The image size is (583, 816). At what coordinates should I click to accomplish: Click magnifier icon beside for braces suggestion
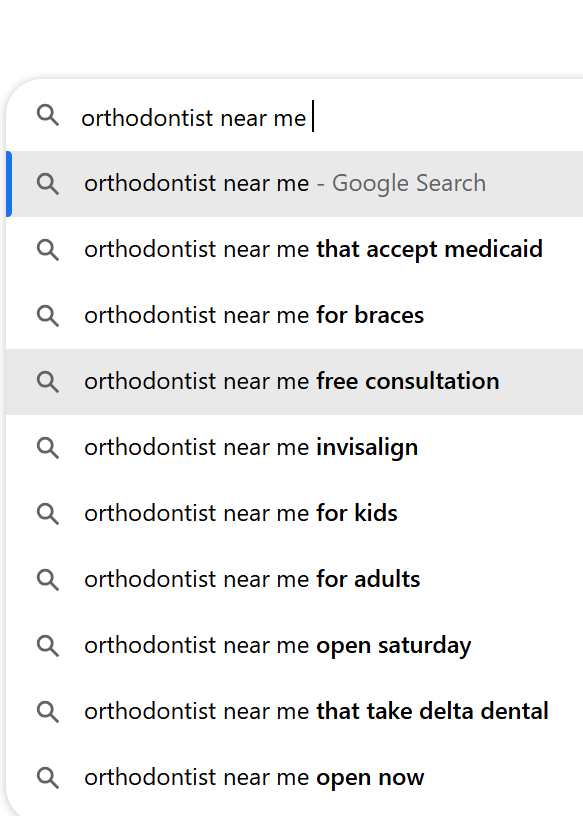click(x=48, y=316)
